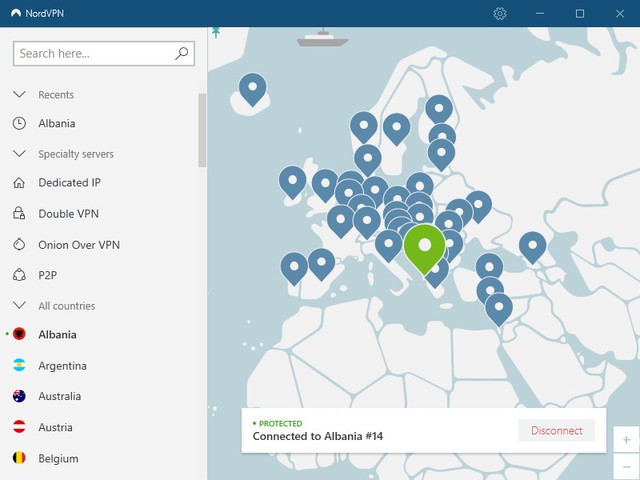Choose the Onion Over VPN icon

pyautogui.click(x=19, y=245)
